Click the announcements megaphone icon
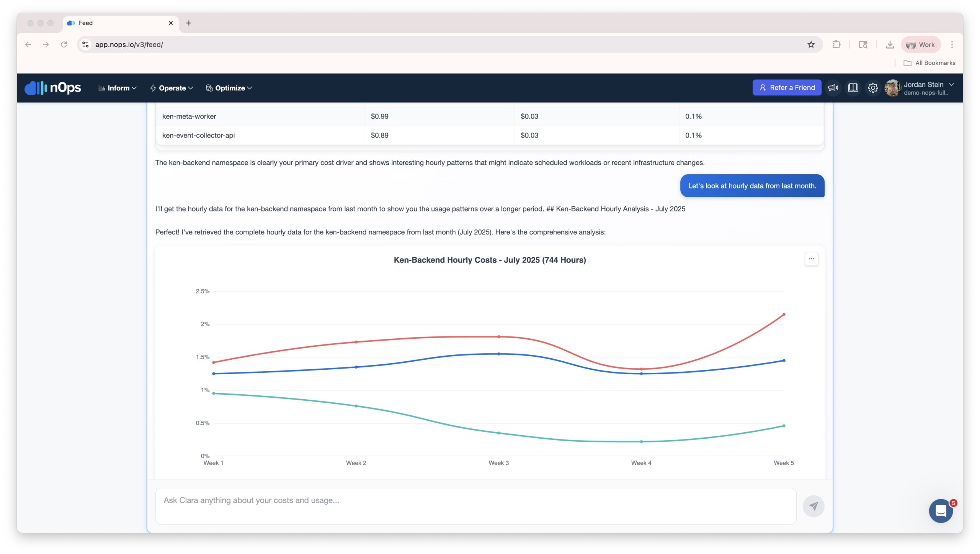The height and width of the screenshot is (554, 980). (833, 88)
